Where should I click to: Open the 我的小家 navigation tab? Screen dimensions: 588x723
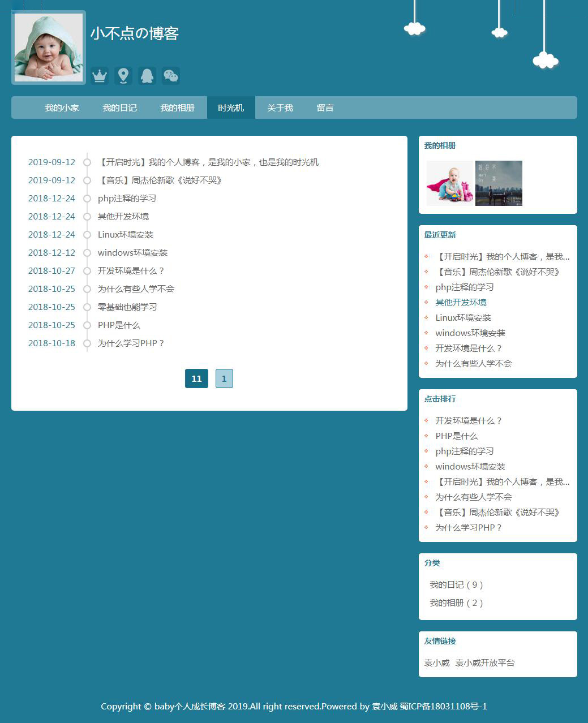pos(62,107)
